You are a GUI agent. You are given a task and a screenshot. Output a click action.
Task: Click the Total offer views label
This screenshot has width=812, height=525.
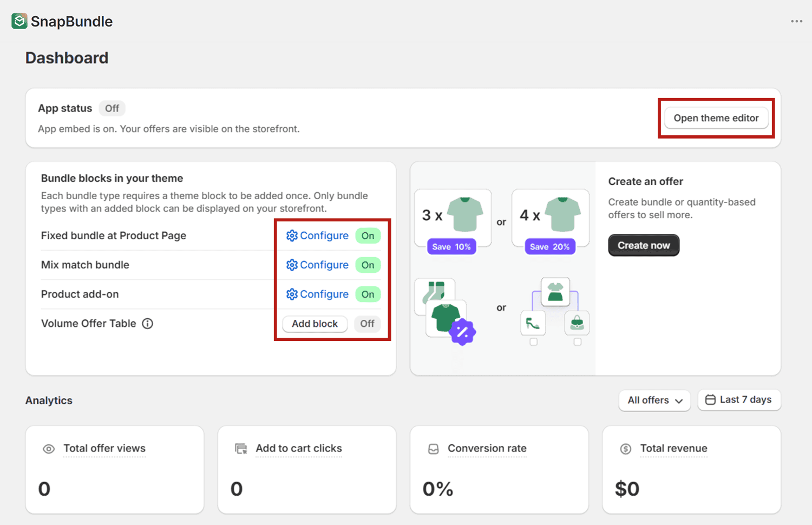(x=104, y=448)
